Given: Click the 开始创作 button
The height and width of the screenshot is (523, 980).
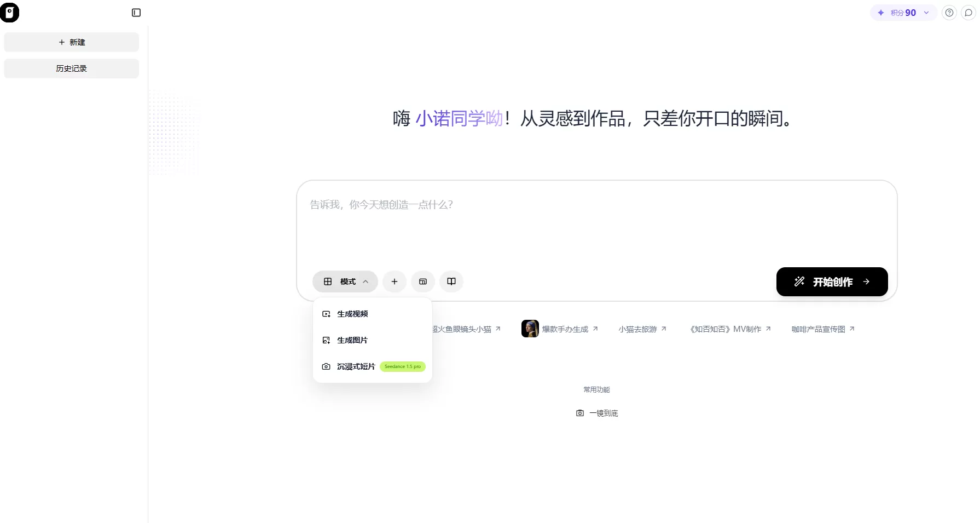Looking at the screenshot, I should (x=831, y=281).
